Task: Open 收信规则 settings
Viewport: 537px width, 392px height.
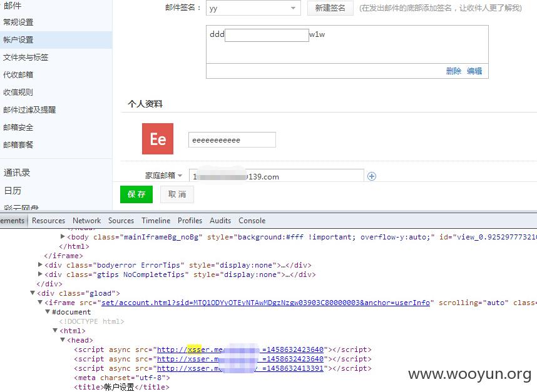Action: [x=19, y=92]
